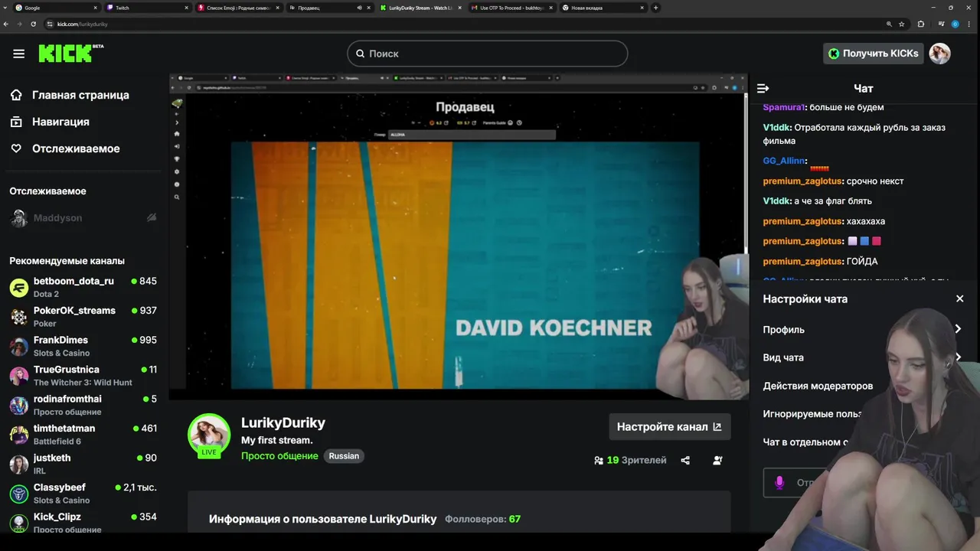Click the search field Поиск
This screenshot has width=980, height=551.
pos(487,54)
